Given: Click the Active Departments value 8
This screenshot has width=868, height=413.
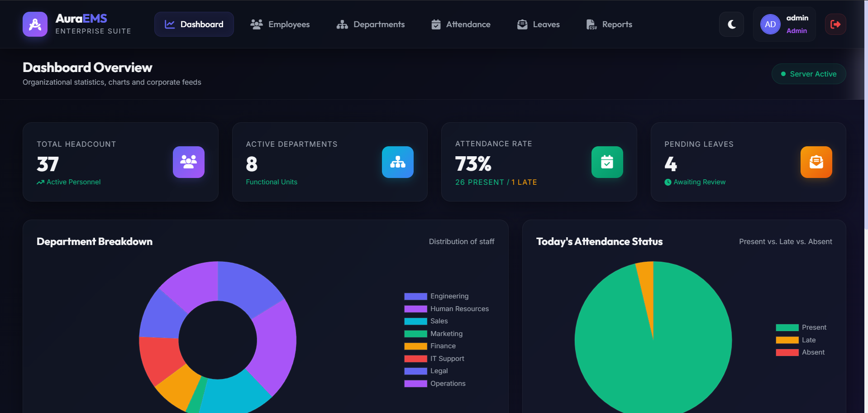Looking at the screenshot, I should [252, 164].
